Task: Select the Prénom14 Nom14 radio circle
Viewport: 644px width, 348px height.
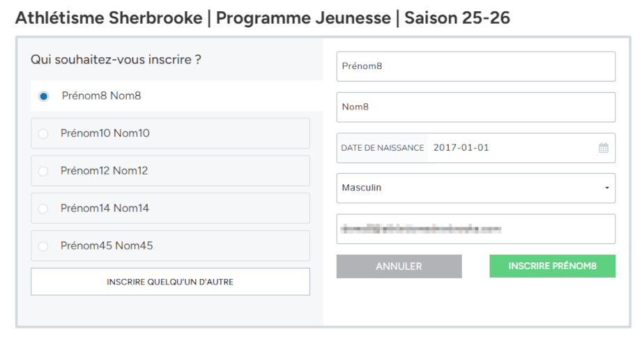Action: pyautogui.click(x=43, y=209)
